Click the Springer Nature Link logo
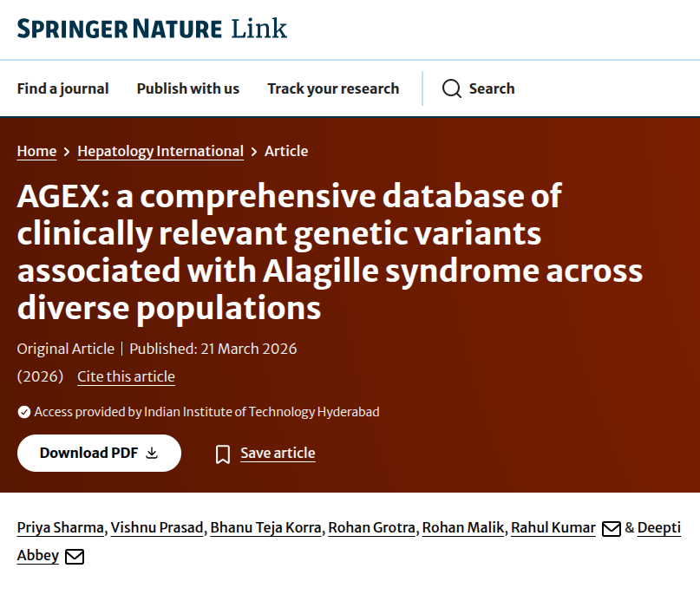The height and width of the screenshot is (601, 700). coord(152,29)
